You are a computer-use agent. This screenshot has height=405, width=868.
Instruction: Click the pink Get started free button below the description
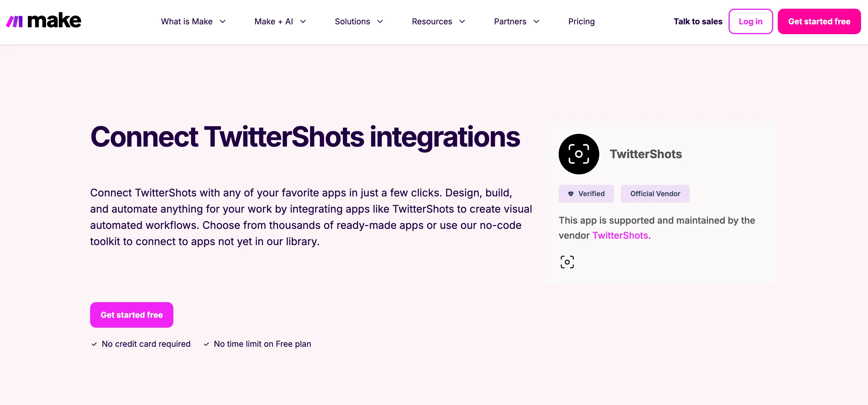131,315
